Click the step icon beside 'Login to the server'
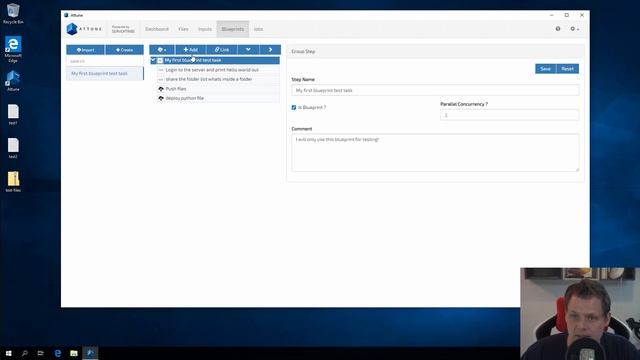Viewport: 640px width, 360px height. [161, 70]
